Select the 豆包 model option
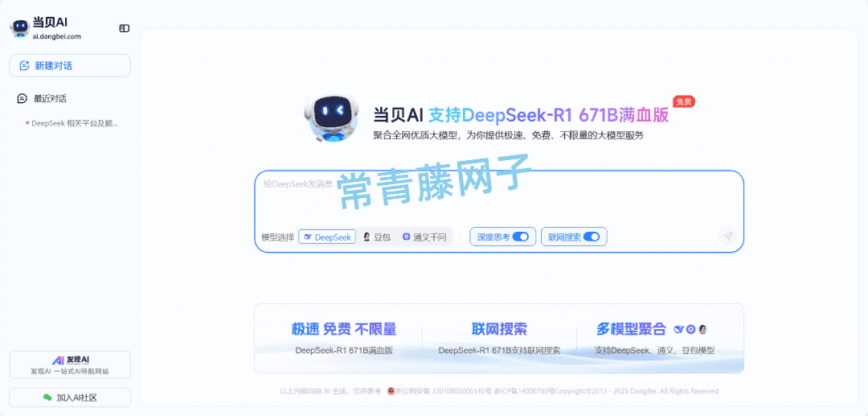 pos(377,237)
